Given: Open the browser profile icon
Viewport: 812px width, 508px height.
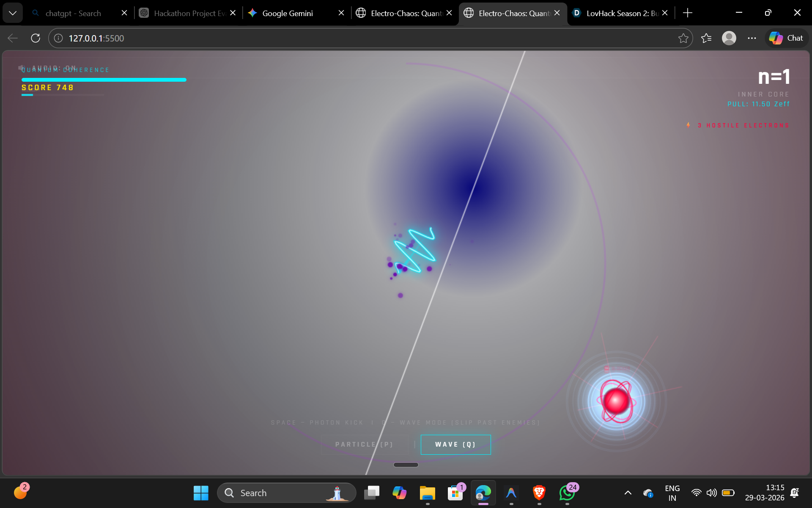Looking at the screenshot, I should pyautogui.click(x=729, y=38).
